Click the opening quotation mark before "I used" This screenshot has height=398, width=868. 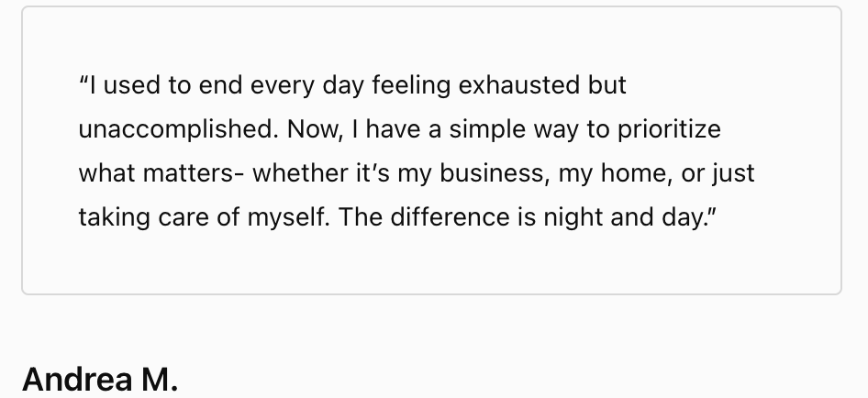(x=83, y=81)
